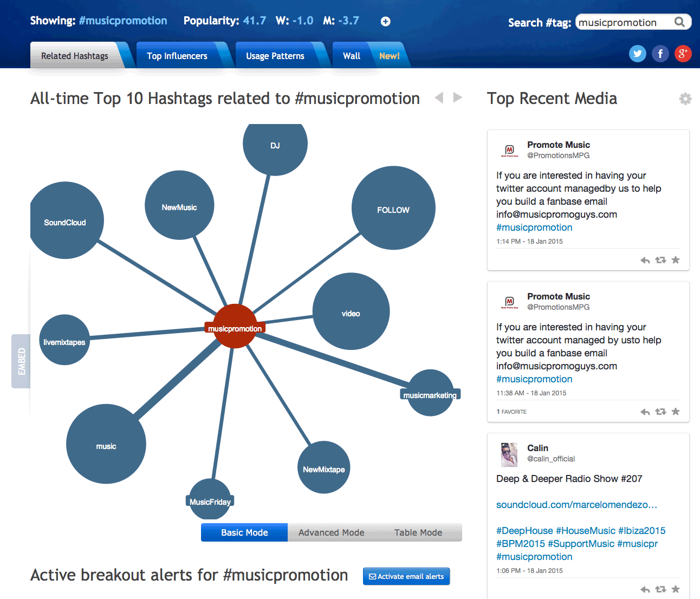Switch to Table Mode view
Screen dimensions: 700x599
(418, 532)
